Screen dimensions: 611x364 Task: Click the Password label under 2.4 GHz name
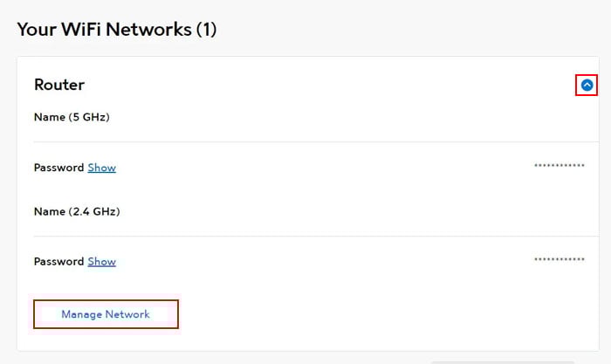[x=58, y=262]
